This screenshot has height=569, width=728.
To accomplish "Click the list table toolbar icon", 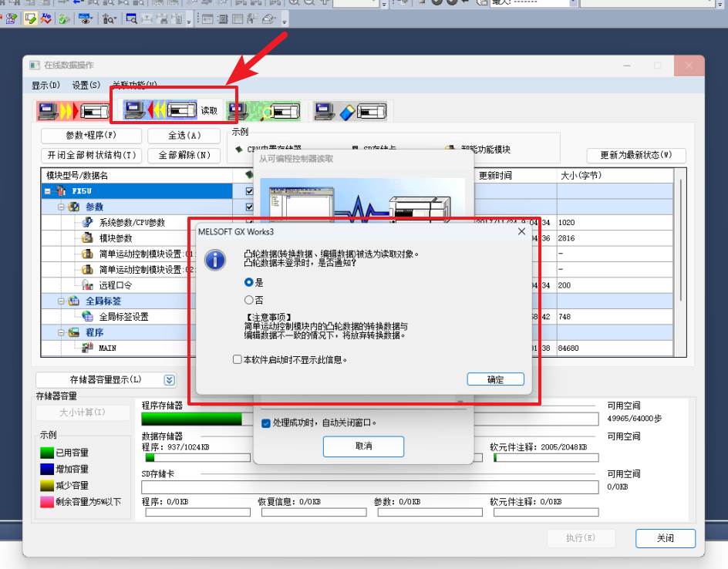I will [x=238, y=19].
